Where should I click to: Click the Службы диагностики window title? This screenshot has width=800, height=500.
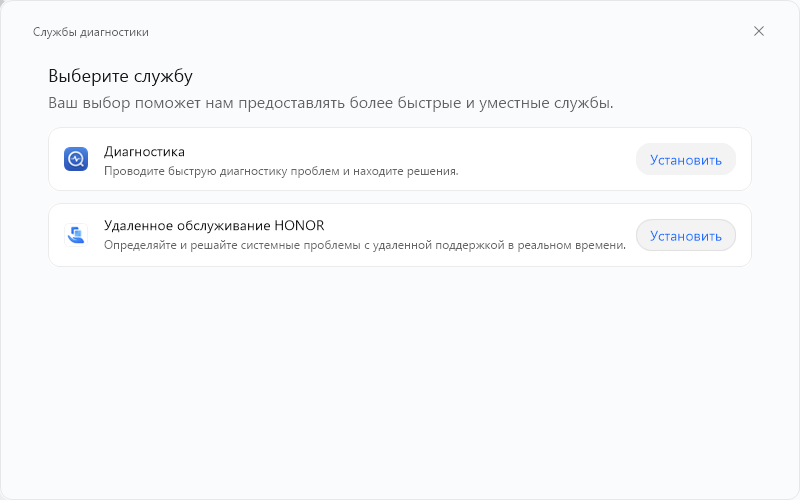point(91,32)
